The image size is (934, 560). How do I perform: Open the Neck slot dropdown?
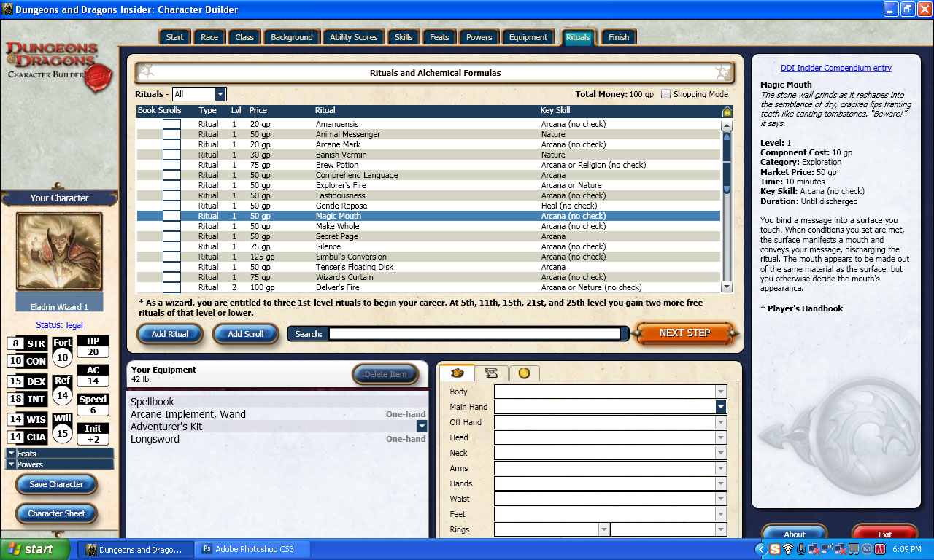coord(721,453)
